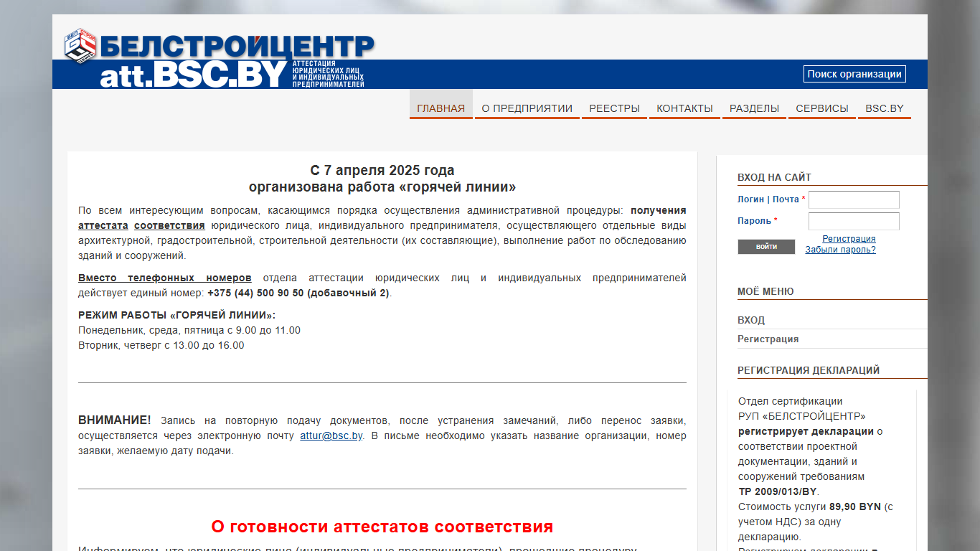Screen dimensions: 980x551
Task: Click the Вместо телефонных номеров underlined text
Action: (165, 278)
